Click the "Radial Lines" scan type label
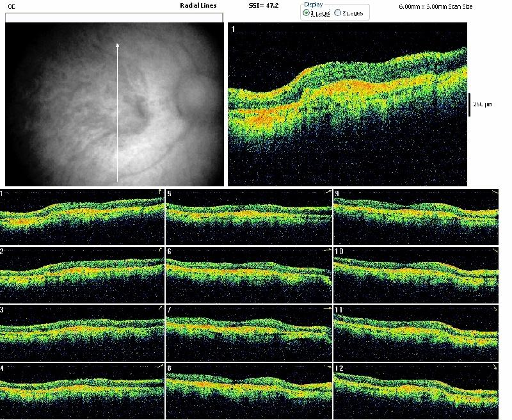Screen dimensions: 512x420 [x=199, y=5]
